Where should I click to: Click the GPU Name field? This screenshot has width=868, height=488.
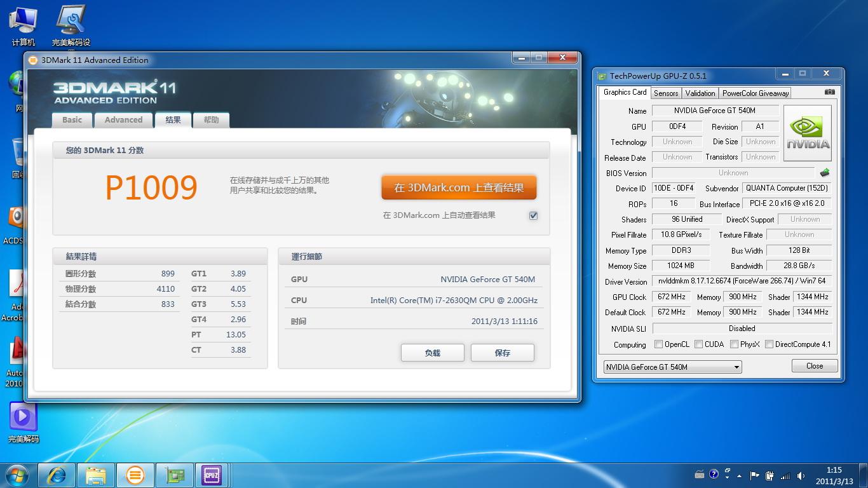(715, 111)
